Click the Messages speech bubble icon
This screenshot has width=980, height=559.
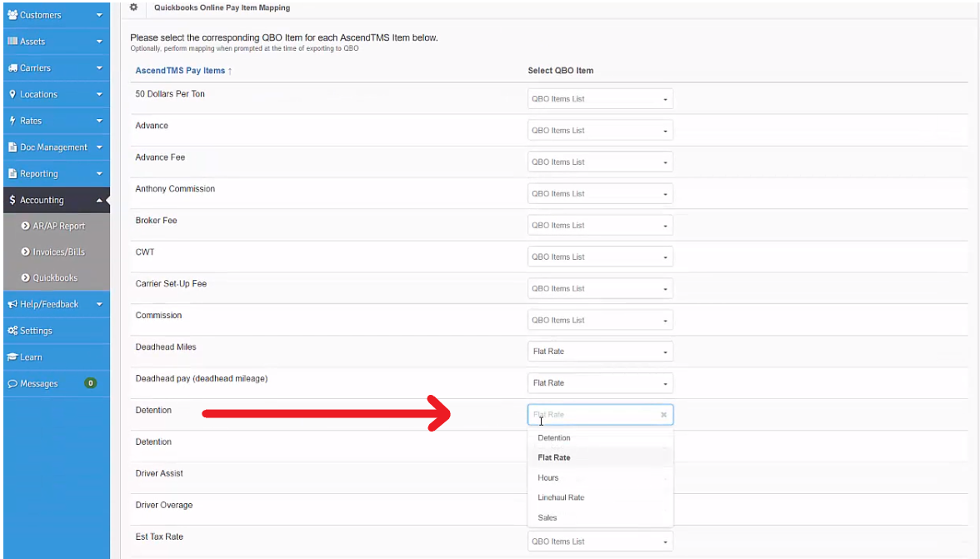click(x=12, y=383)
